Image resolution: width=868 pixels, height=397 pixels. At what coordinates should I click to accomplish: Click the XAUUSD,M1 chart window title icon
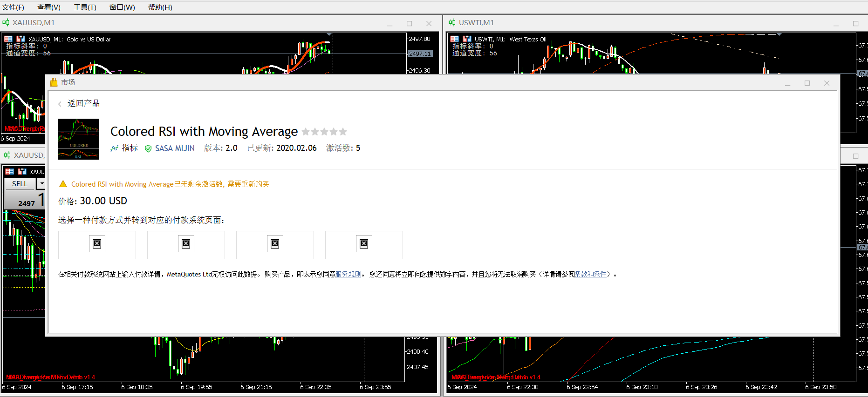6,22
